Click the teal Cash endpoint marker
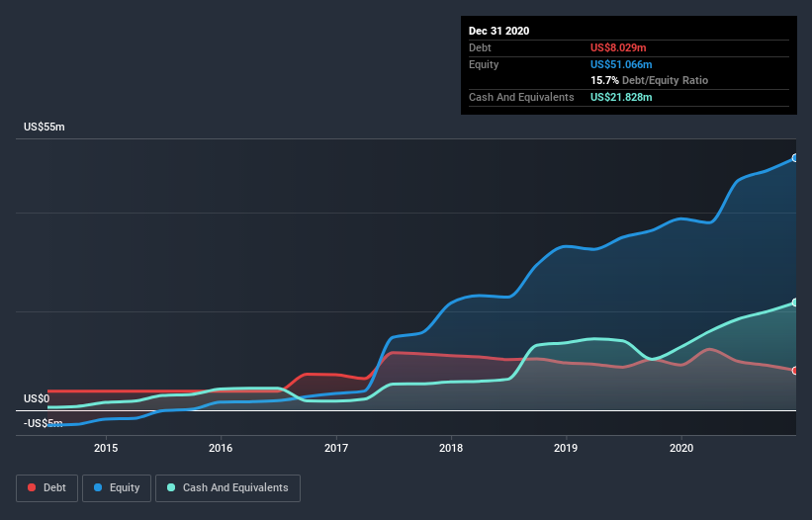This screenshot has height=520, width=812. coord(795,303)
